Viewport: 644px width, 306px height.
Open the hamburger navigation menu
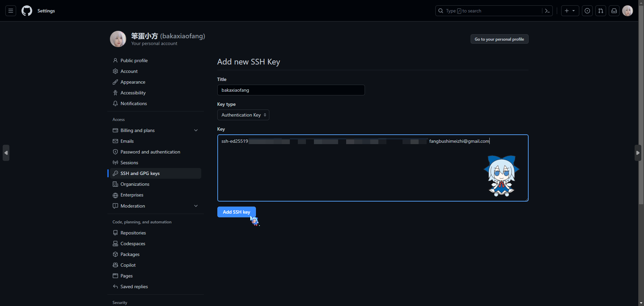[x=11, y=11]
